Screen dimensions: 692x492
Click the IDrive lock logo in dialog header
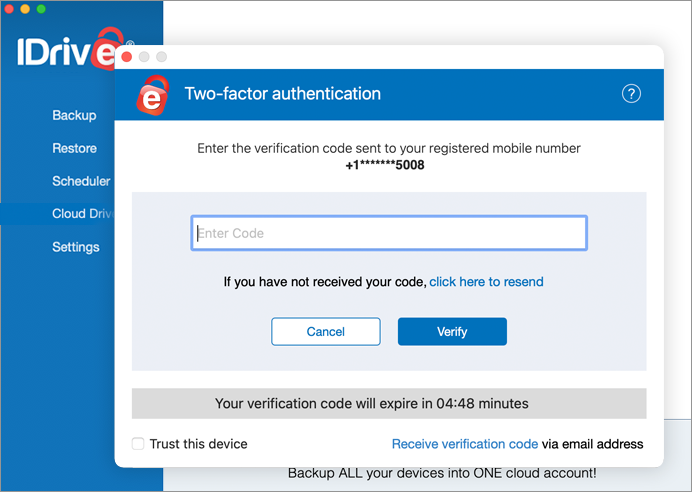pyautogui.click(x=153, y=95)
